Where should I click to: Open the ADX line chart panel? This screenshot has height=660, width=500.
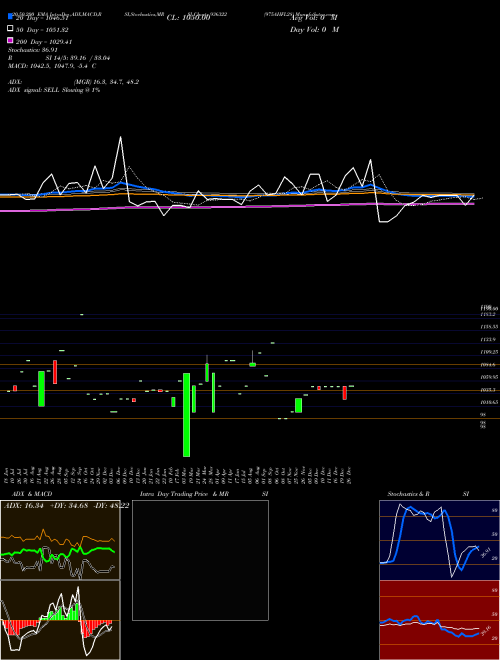coord(60,540)
